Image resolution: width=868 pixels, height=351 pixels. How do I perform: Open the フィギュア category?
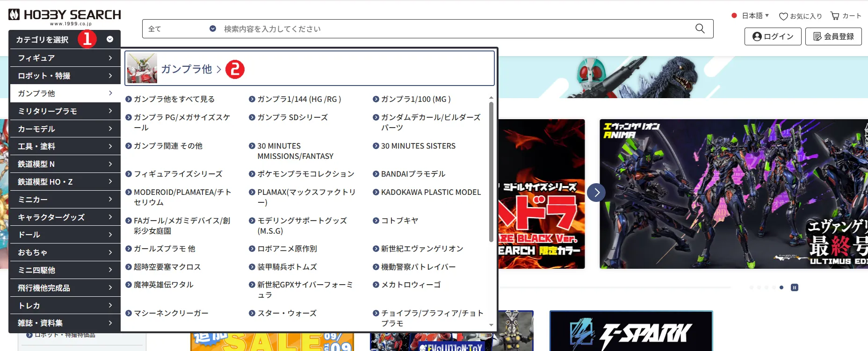[65, 58]
